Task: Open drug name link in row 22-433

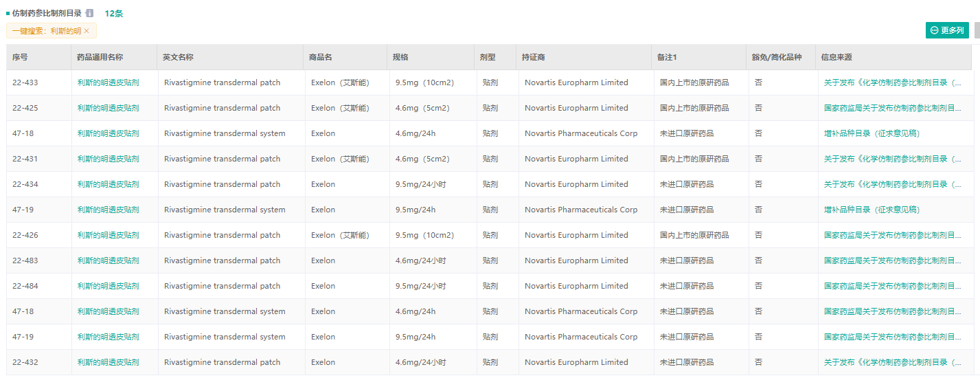Action: [x=108, y=82]
